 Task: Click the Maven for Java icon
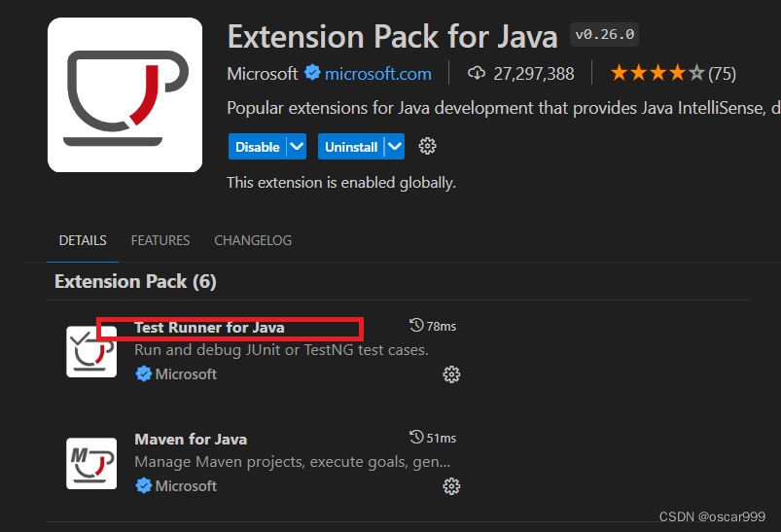pos(91,463)
